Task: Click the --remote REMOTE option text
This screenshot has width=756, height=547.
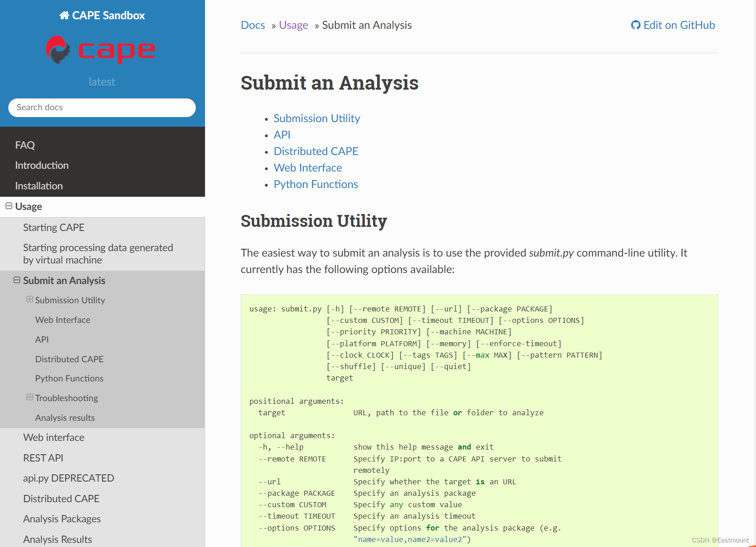Action: pos(292,459)
